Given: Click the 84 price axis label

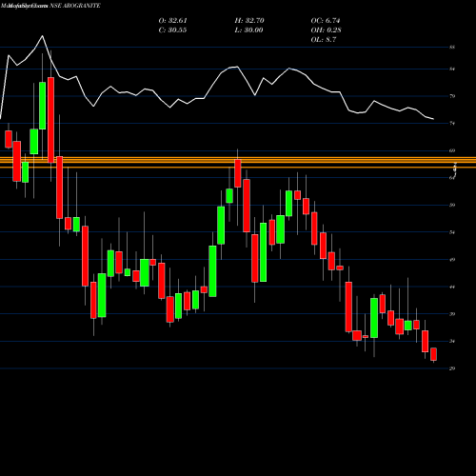Looking at the screenshot, I should click(452, 69).
